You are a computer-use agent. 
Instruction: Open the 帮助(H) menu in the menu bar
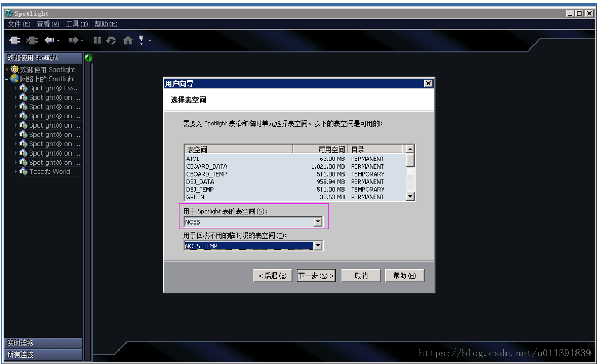click(106, 24)
